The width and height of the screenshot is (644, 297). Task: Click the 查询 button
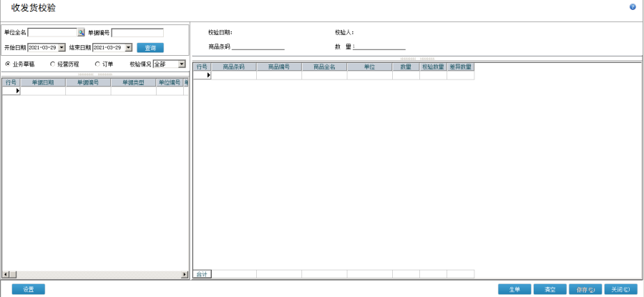point(150,48)
